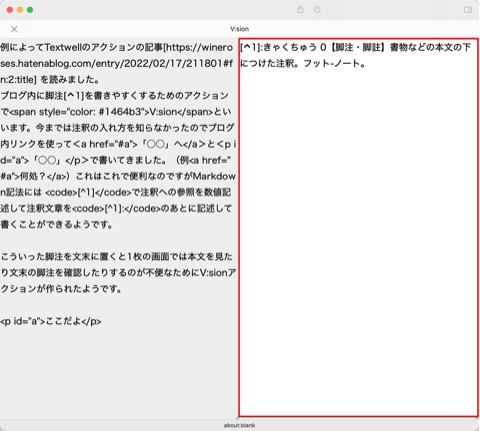Click the line starting "り文末の脚注を確認"
The height and width of the screenshot is (431, 480).
(118, 273)
